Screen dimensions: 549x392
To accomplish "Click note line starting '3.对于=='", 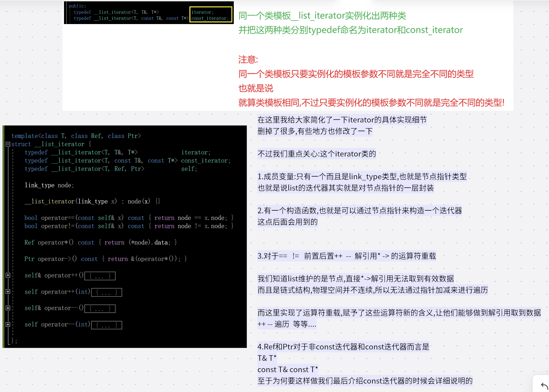I will coord(347,256).
